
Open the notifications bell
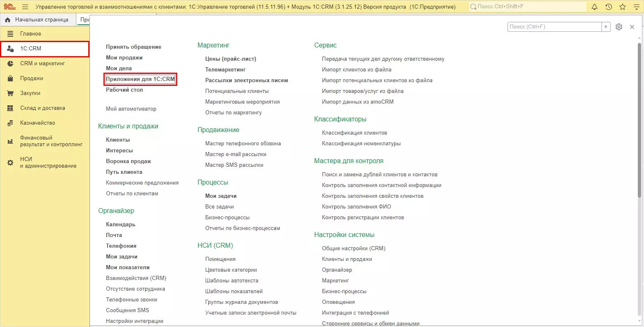click(595, 7)
